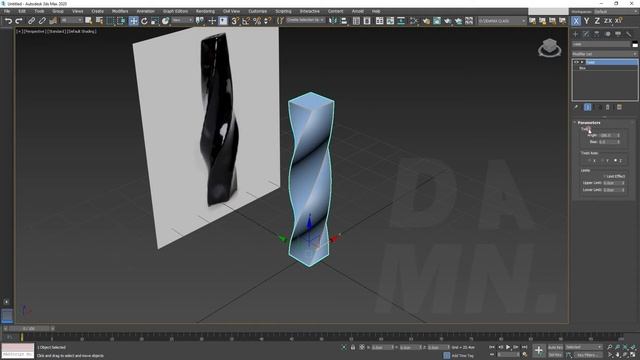
Task: Click the Undo arrow icon
Action: pyautogui.click(x=9, y=21)
